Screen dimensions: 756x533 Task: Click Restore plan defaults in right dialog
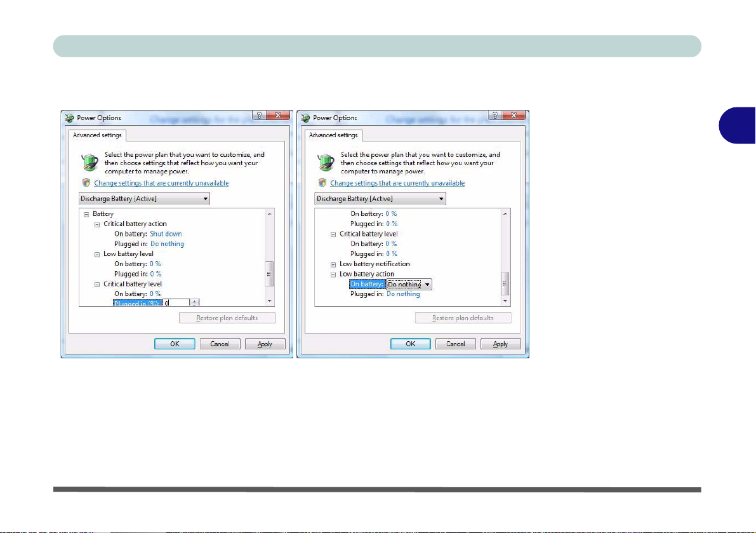coord(463,318)
